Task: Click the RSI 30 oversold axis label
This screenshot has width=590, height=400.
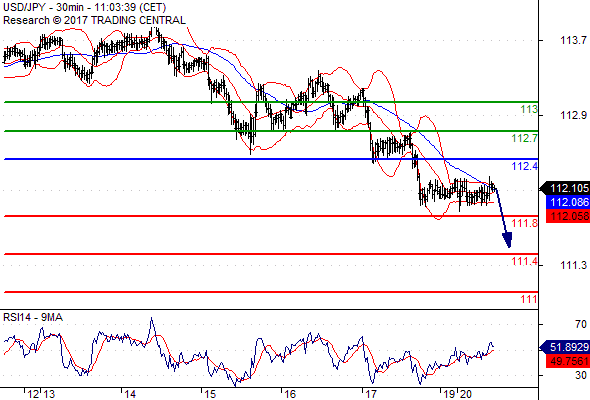Action: [x=581, y=375]
